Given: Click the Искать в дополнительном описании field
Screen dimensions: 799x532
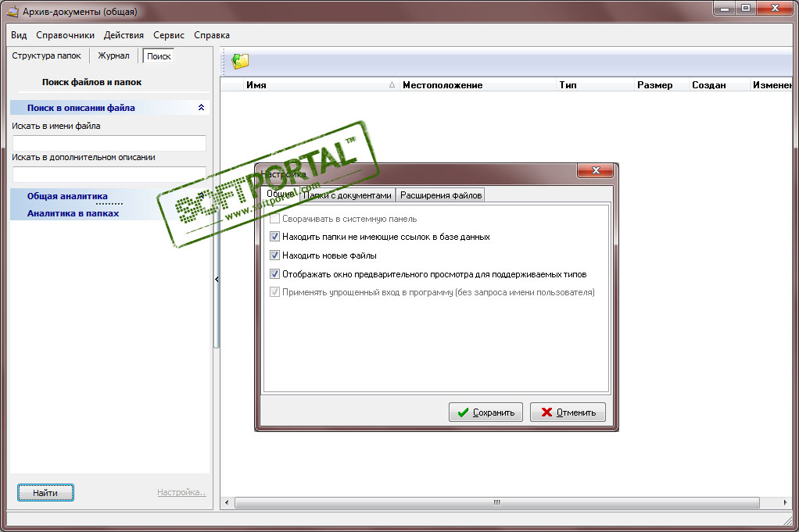Looking at the screenshot, I should click(109, 175).
